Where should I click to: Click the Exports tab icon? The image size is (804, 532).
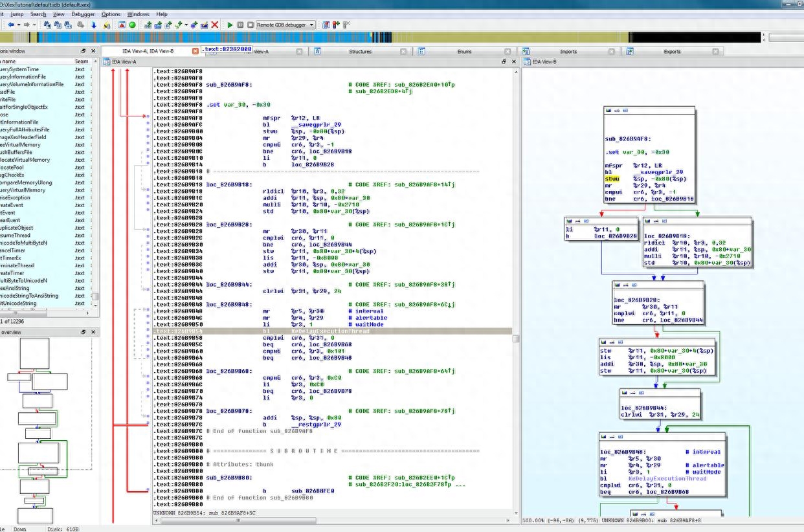(x=629, y=51)
